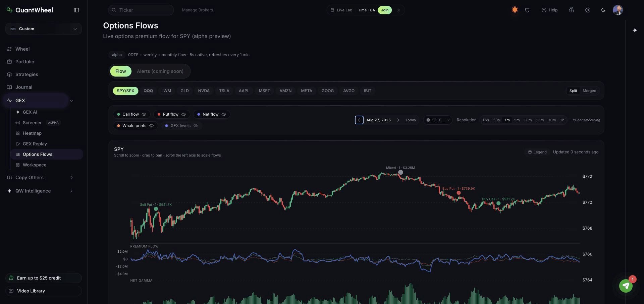
Task: Open user profile avatar
Action: coord(618,10)
